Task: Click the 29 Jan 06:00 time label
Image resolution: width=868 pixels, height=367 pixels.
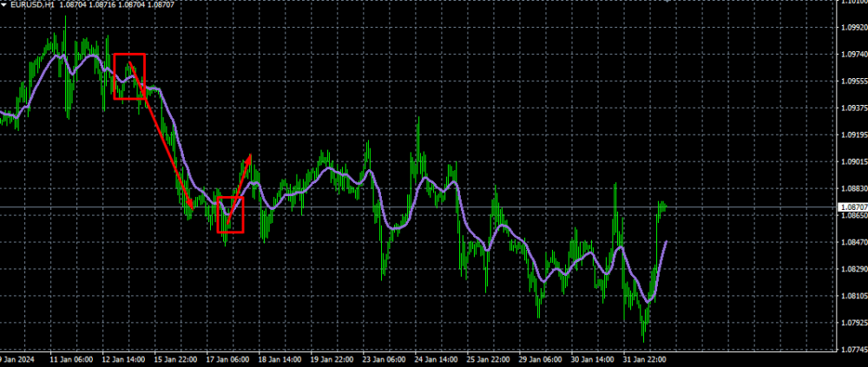Action: click(x=540, y=359)
